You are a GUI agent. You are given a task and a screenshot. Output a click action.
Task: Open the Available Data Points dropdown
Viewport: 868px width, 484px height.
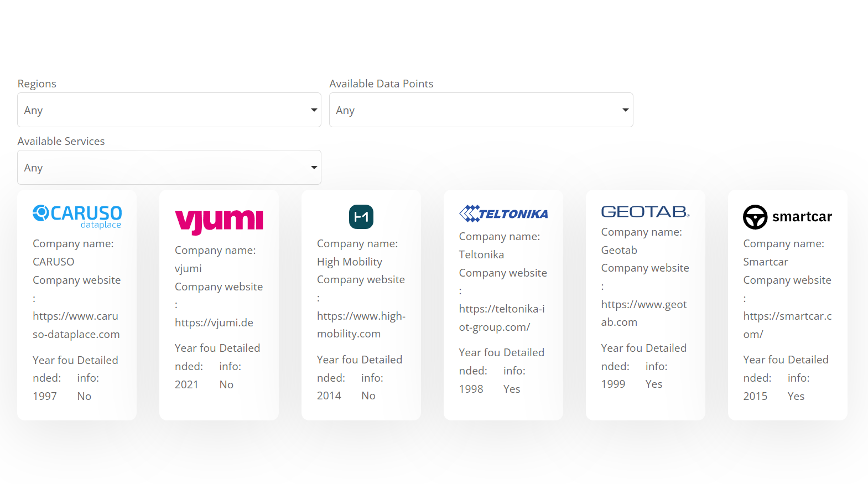click(481, 110)
